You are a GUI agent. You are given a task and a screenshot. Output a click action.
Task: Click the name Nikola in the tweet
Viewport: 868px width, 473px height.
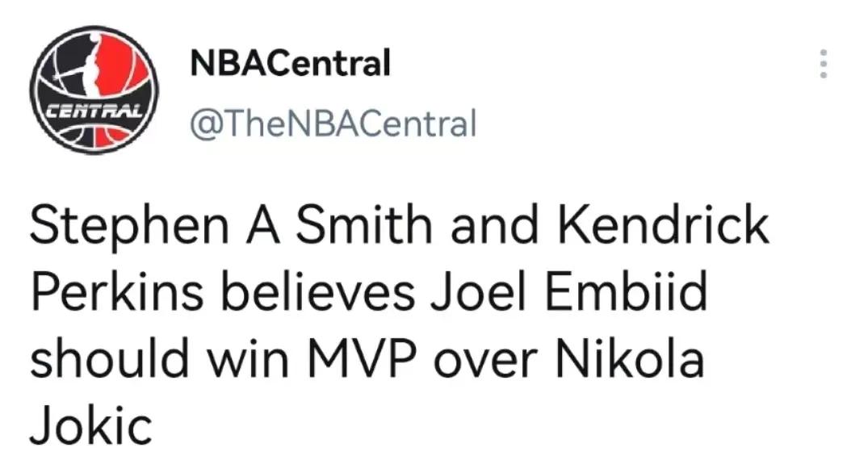pyautogui.click(x=630, y=358)
